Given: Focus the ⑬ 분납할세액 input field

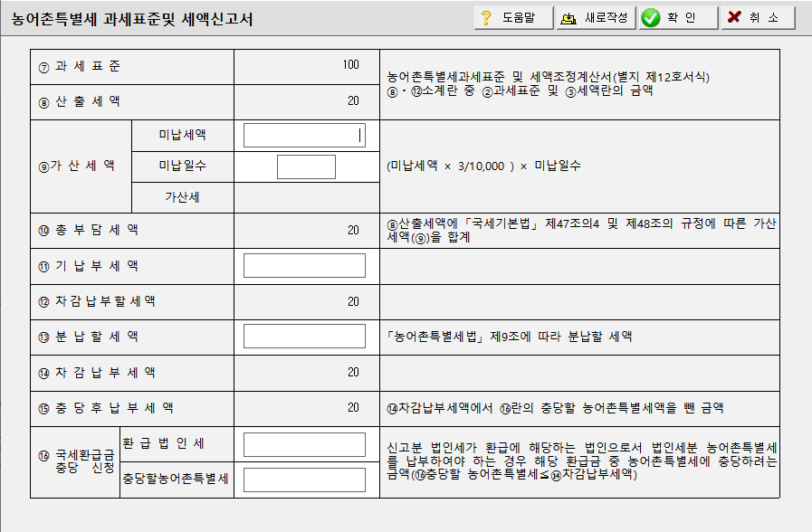Looking at the screenshot, I should point(304,337).
